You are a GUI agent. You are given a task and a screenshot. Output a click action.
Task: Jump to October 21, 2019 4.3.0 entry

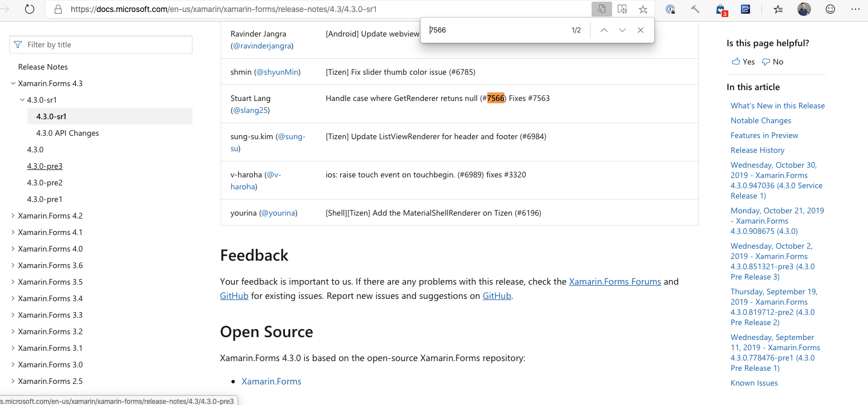click(x=777, y=221)
